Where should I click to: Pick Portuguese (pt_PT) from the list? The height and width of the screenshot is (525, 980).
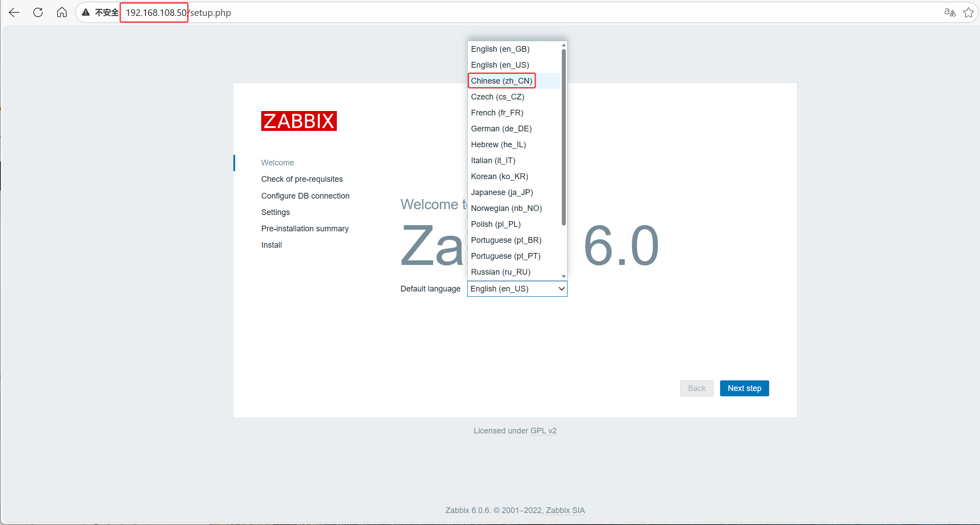point(514,256)
